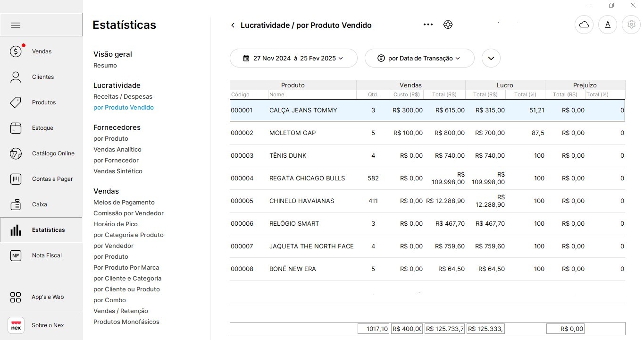Open Produtos tag icon
The height and width of the screenshot is (340, 644).
coord(16,102)
